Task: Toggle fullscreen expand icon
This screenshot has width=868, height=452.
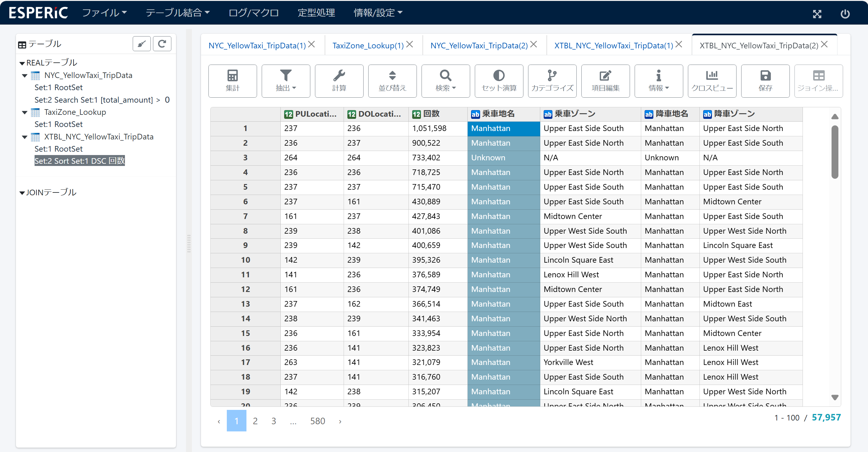Action: (817, 13)
